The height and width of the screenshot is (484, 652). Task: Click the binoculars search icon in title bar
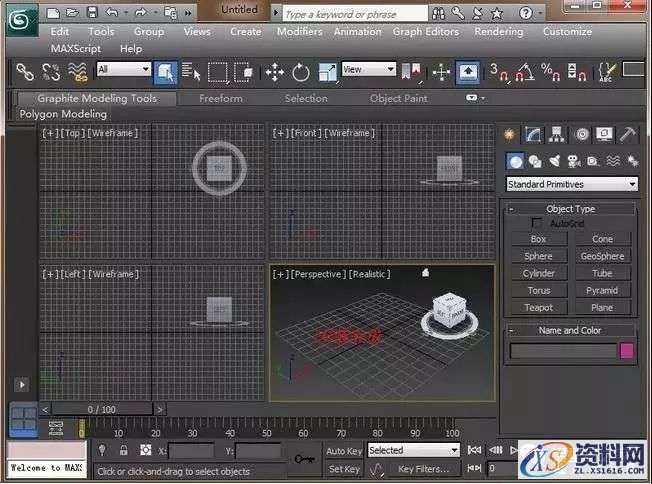[x=438, y=14]
